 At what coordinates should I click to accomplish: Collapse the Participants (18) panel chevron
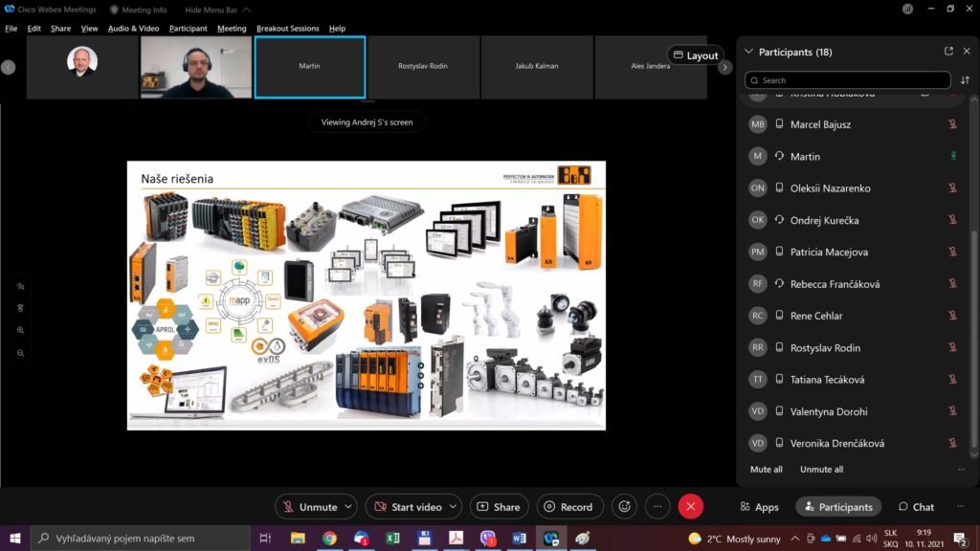(748, 52)
